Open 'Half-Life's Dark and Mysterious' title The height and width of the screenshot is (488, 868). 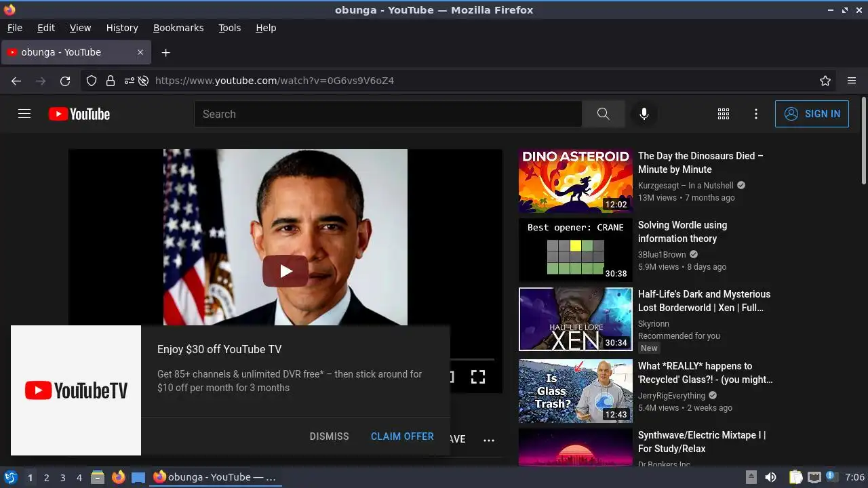click(704, 301)
